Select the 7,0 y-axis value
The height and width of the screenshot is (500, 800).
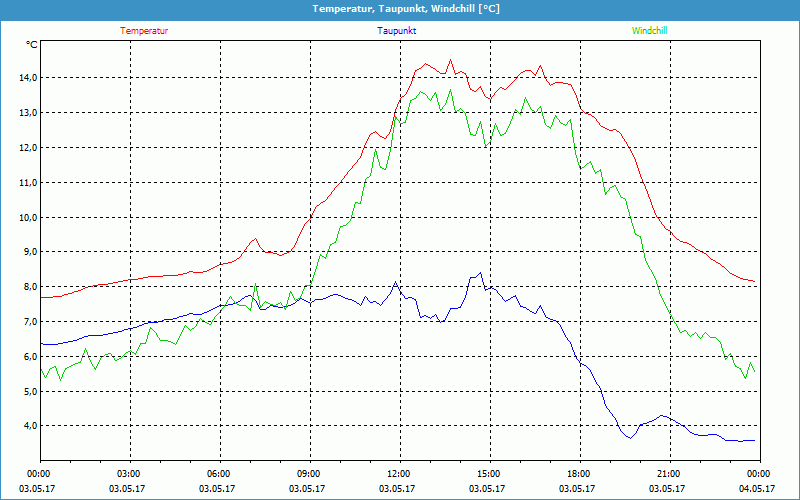30,321
